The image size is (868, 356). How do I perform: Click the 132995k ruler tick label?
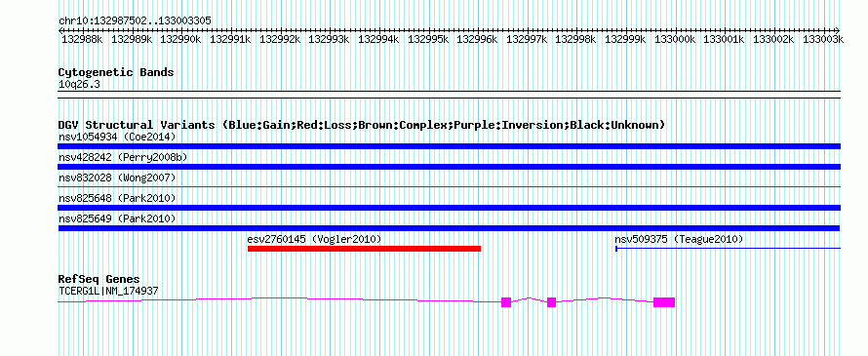point(428,39)
